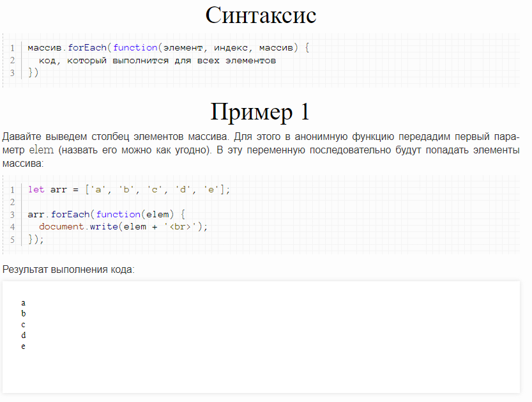
Task: Click line number 4 in the example block
Action: pos(12,227)
